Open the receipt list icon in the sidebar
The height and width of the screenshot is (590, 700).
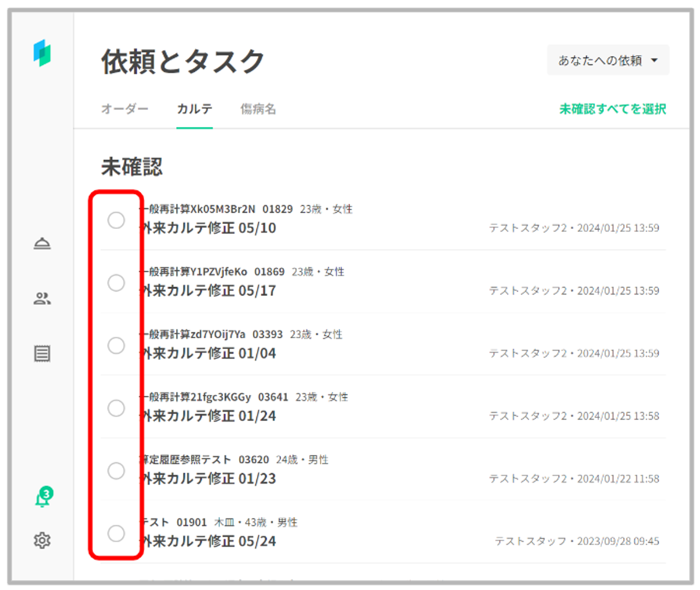[x=42, y=353]
